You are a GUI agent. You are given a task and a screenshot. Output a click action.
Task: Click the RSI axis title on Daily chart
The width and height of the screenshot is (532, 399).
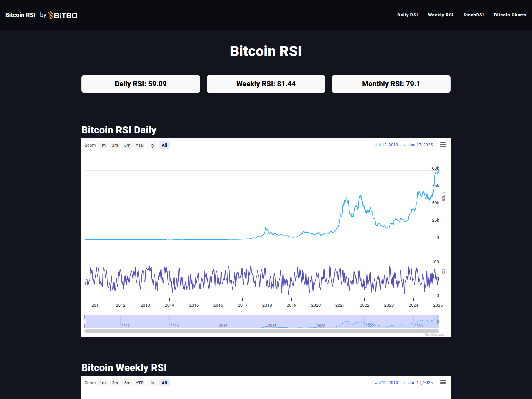[444, 272]
